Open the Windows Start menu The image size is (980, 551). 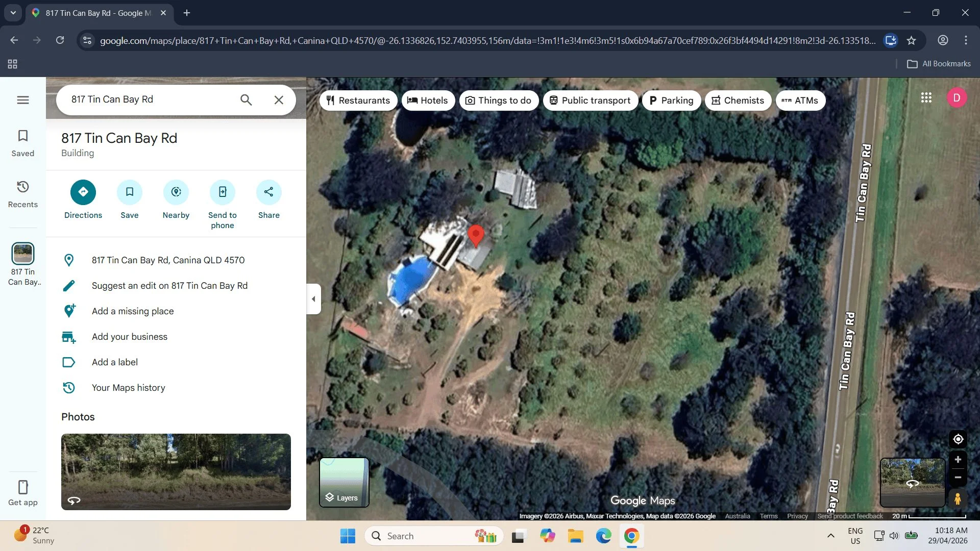[348, 536]
